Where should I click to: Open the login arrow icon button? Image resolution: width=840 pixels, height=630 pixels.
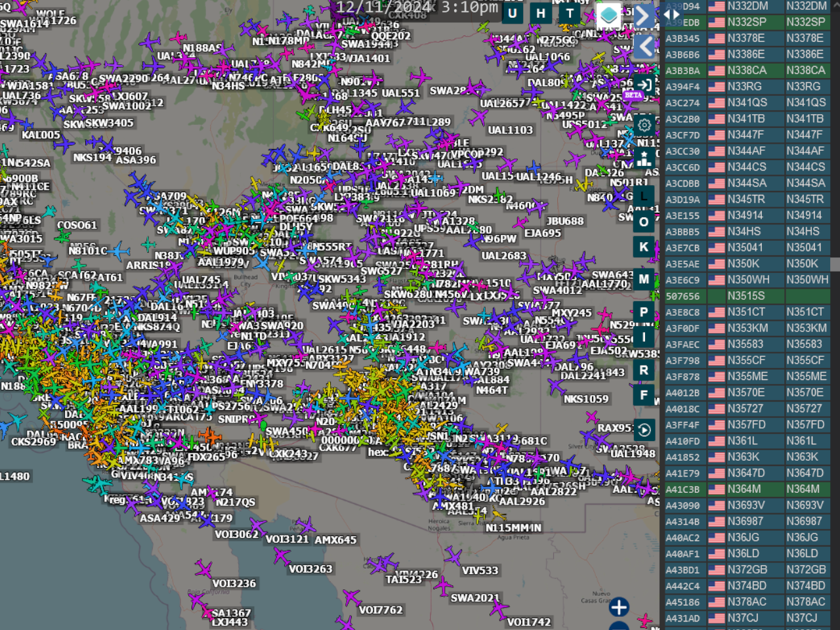644,85
